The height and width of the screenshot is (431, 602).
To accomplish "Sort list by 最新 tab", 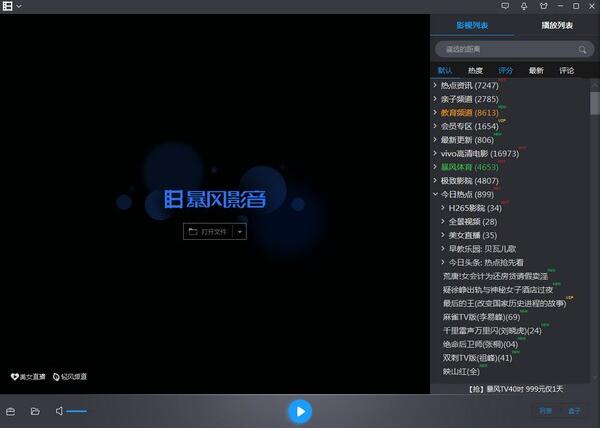I will (536, 70).
